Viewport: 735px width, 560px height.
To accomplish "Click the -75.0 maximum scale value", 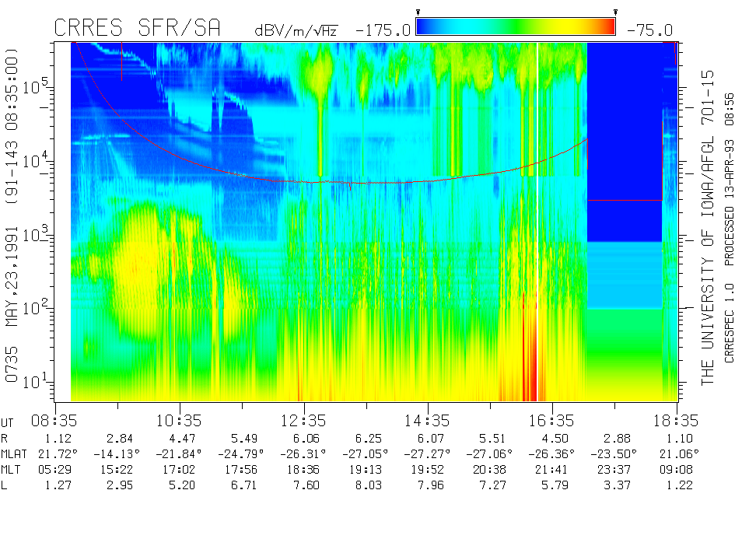I will tap(647, 30).
